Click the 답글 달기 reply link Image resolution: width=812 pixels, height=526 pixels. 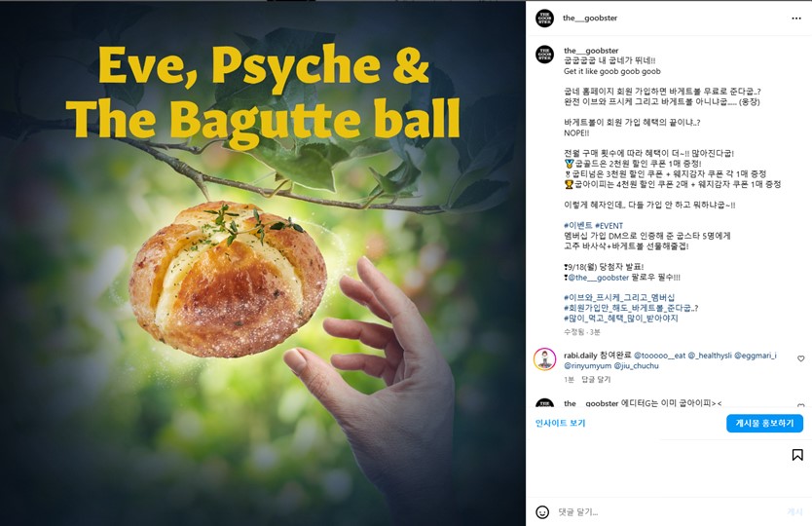tap(596, 379)
